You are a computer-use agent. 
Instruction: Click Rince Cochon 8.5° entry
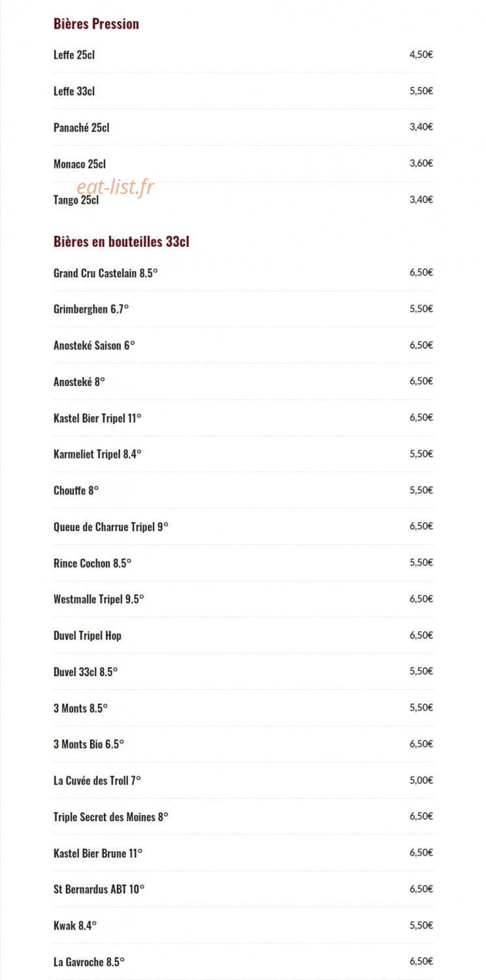[x=92, y=563]
